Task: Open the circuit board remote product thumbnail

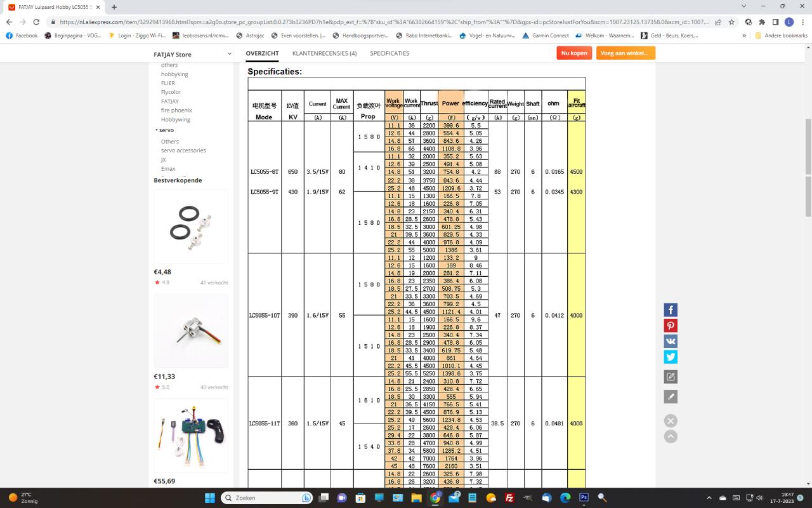Action: (x=191, y=436)
